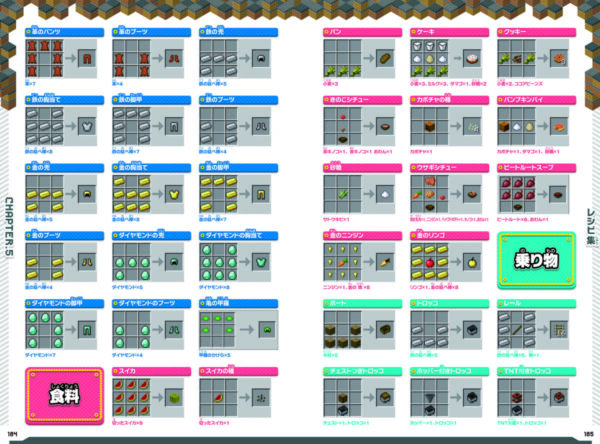Select the hopper minecart result icon
The image size is (600, 444).
pos(471,398)
